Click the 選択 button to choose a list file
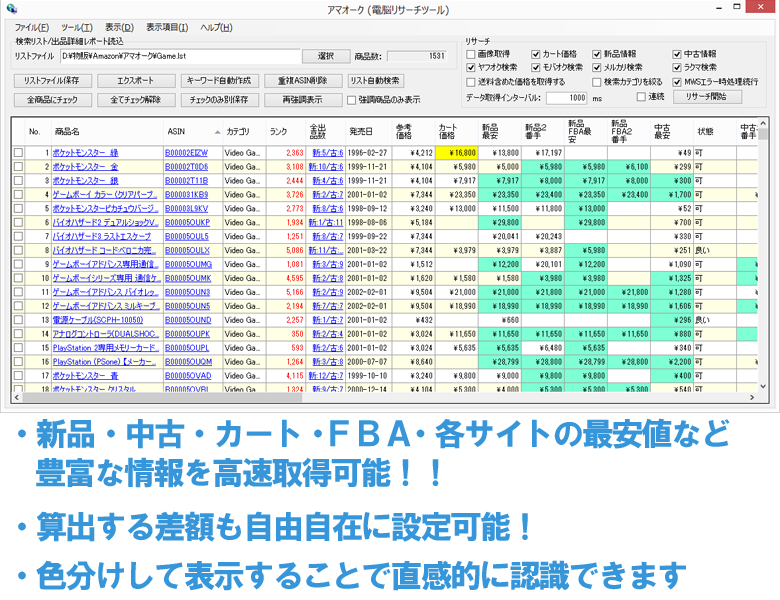This screenshot has width=780, height=600. coord(326,56)
